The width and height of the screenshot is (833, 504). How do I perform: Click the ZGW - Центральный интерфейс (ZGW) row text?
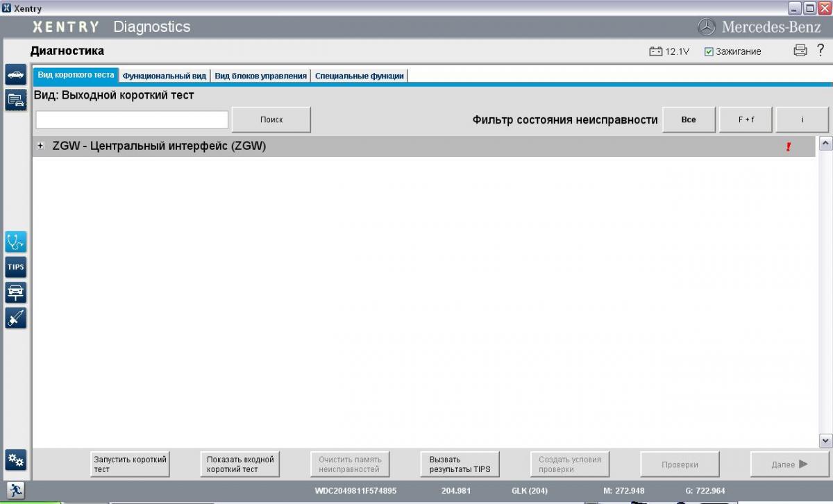click(159, 146)
